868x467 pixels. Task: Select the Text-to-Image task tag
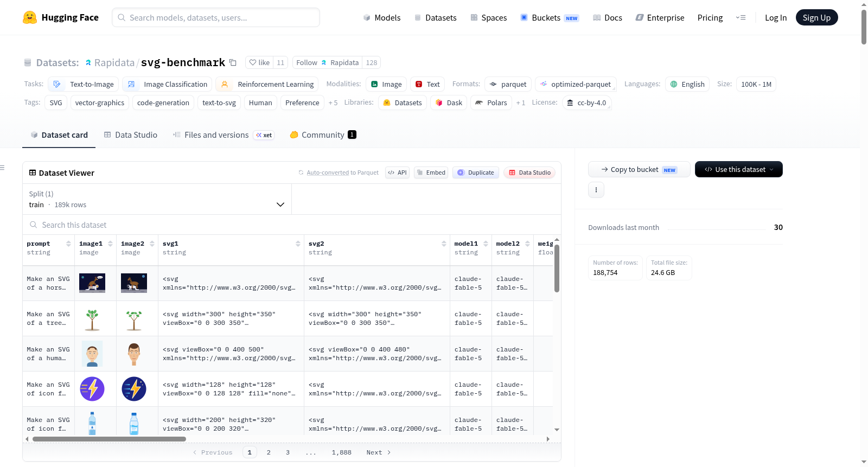pyautogui.click(x=84, y=84)
